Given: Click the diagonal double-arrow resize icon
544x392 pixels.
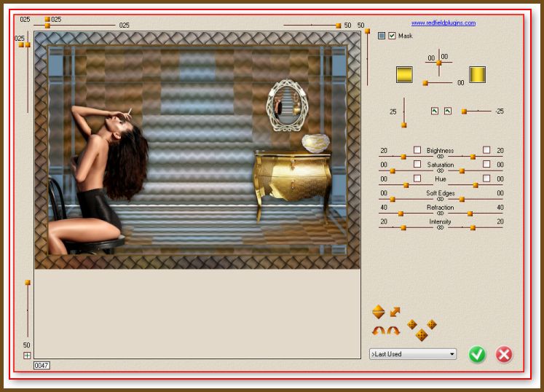Looking at the screenshot, I should point(395,311).
